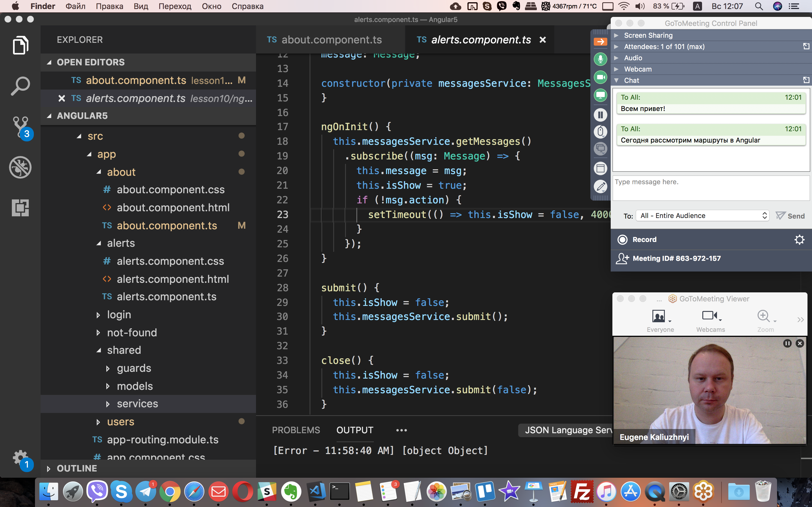Open the All - Entire Audience dropdown

tap(702, 215)
